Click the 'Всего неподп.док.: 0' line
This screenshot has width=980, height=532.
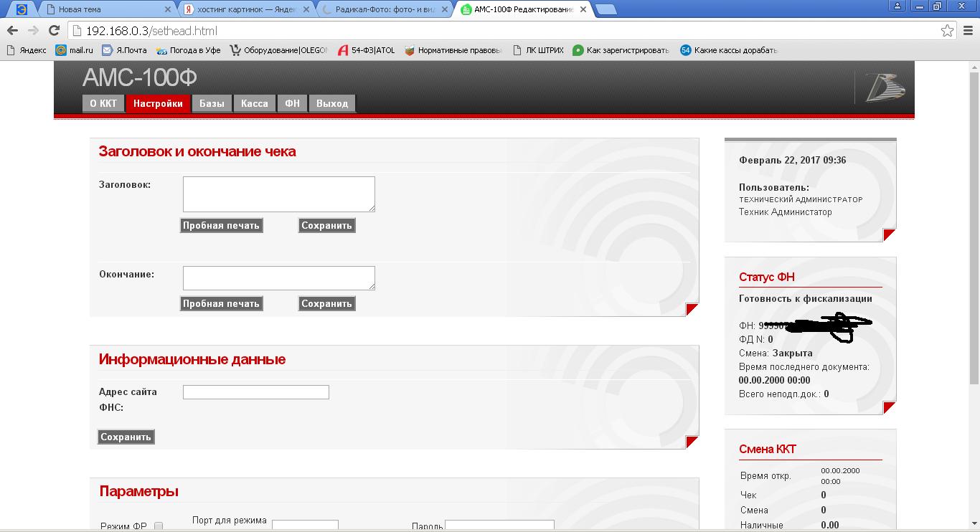tap(784, 394)
